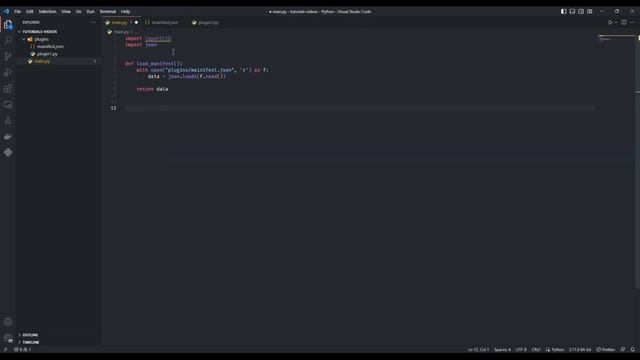
Task: Open the run button dropdown arrow
Action: [x=616, y=22]
